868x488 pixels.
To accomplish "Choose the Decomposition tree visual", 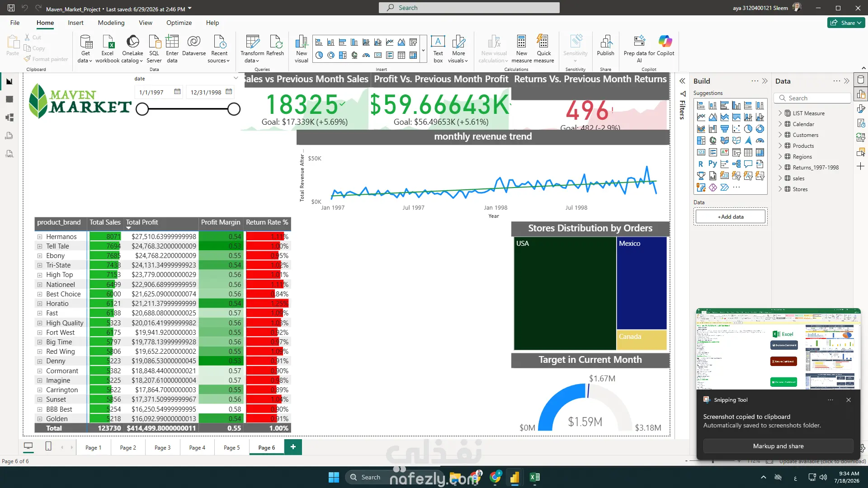I will [736, 164].
